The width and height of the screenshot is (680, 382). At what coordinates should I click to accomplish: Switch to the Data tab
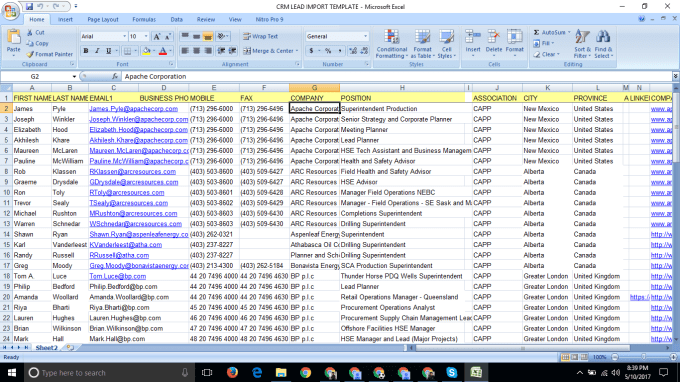tap(177, 20)
